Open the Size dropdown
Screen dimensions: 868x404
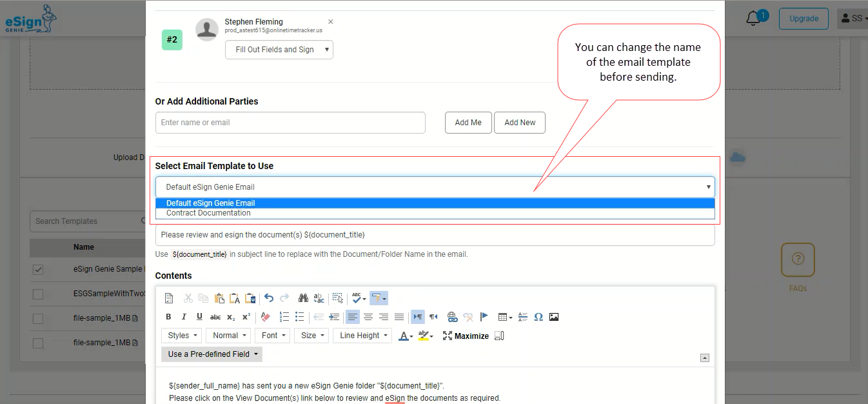click(x=312, y=336)
